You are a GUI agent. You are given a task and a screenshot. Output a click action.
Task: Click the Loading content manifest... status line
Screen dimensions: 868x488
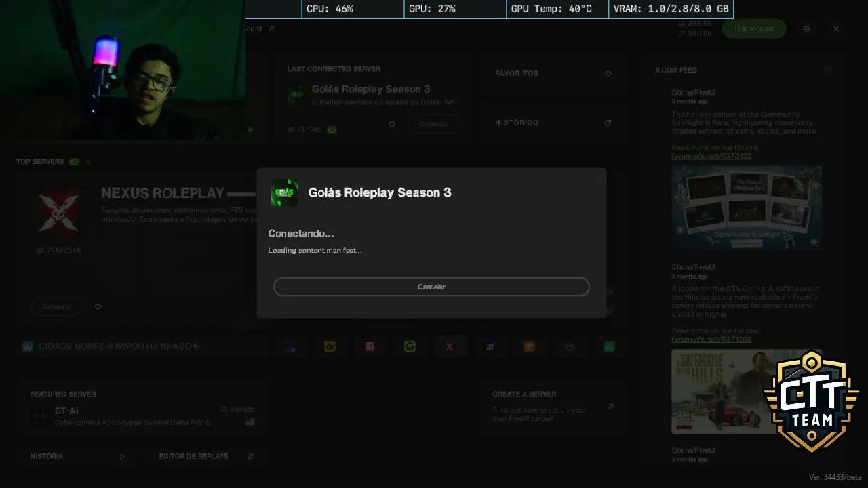(x=315, y=251)
